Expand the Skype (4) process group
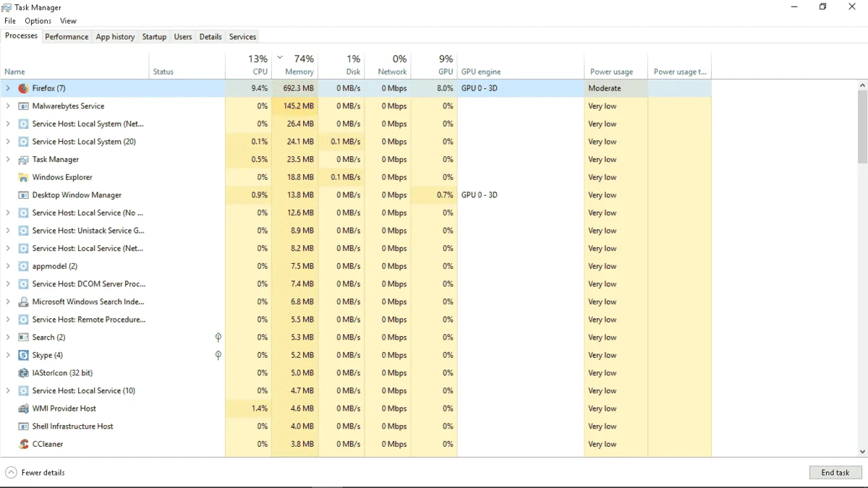868x488 pixels. [8, 355]
